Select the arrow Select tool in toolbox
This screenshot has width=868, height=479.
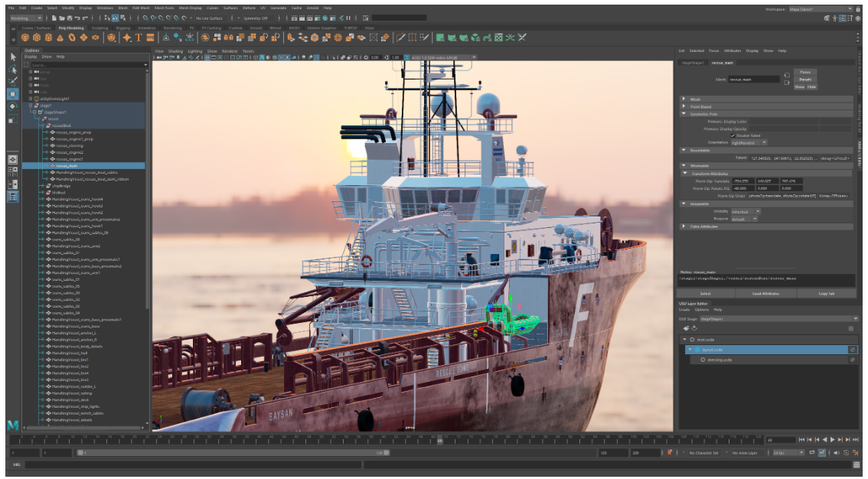12,57
